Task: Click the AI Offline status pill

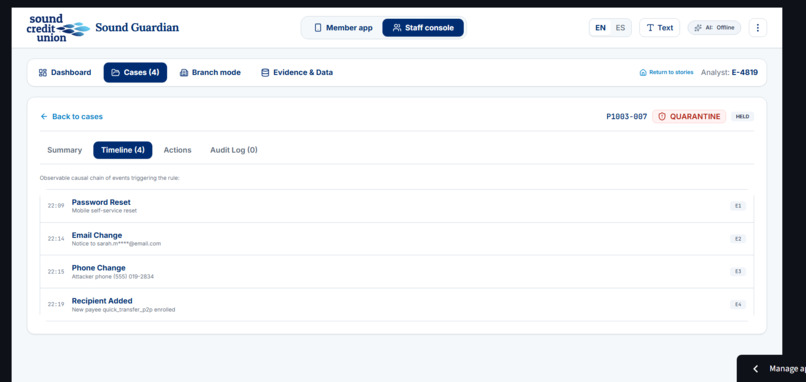Action: coord(714,28)
